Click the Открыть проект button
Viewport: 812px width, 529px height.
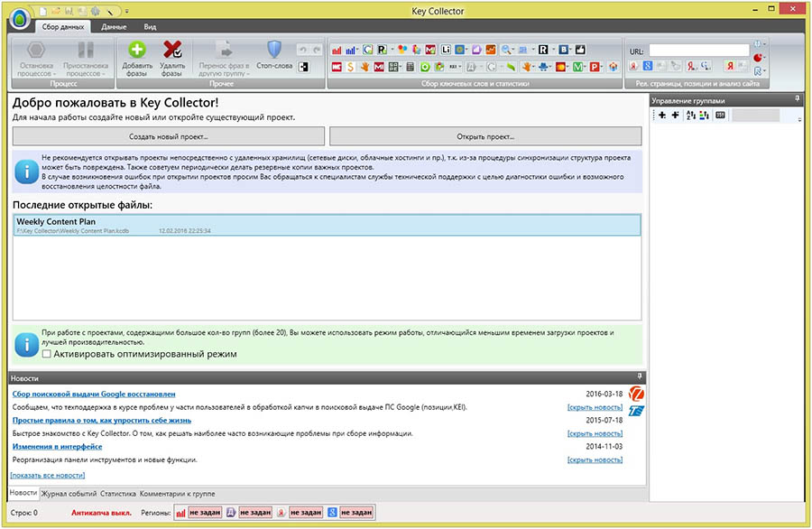pos(485,137)
